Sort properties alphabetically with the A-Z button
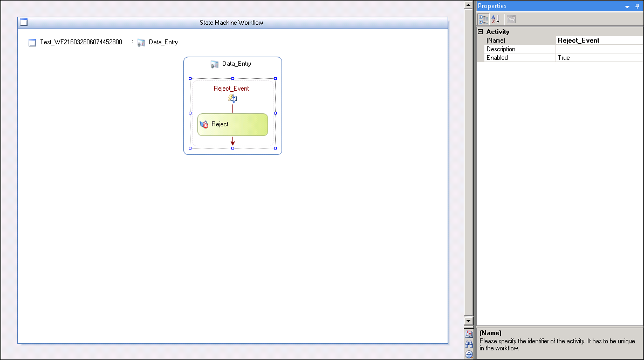The width and height of the screenshot is (644, 360). tap(495, 19)
